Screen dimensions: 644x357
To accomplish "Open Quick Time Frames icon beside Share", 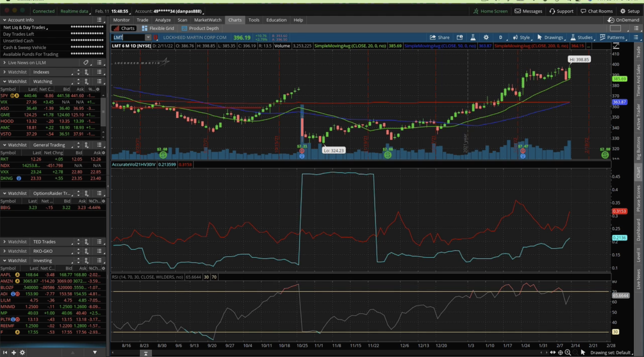I will tap(460, 37).
